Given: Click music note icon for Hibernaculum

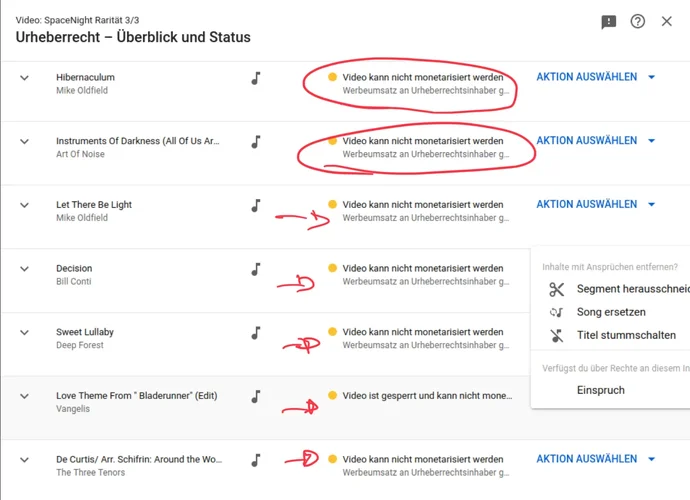Looking at the screenshot, I should pyautogui.click(x=255, y=78).
